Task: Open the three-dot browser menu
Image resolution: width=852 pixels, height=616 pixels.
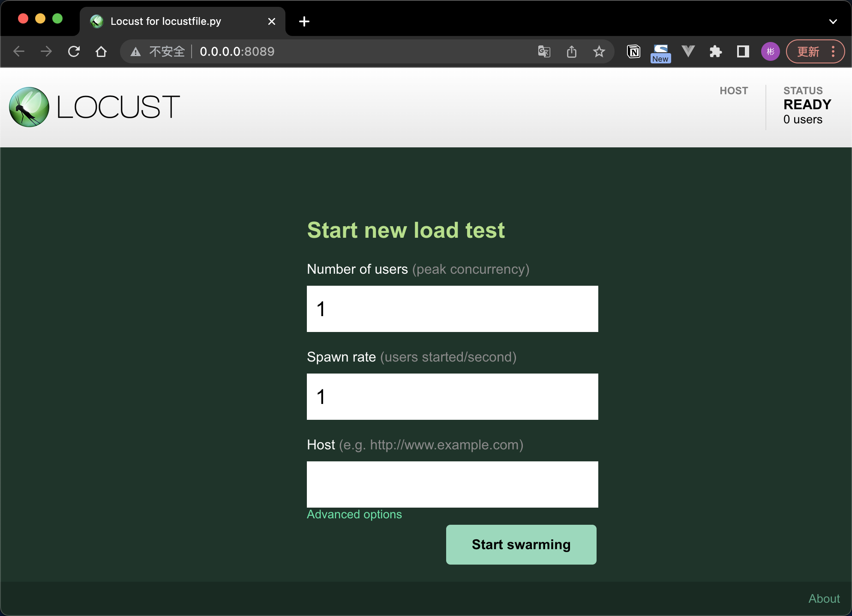Action: [833, 51]
